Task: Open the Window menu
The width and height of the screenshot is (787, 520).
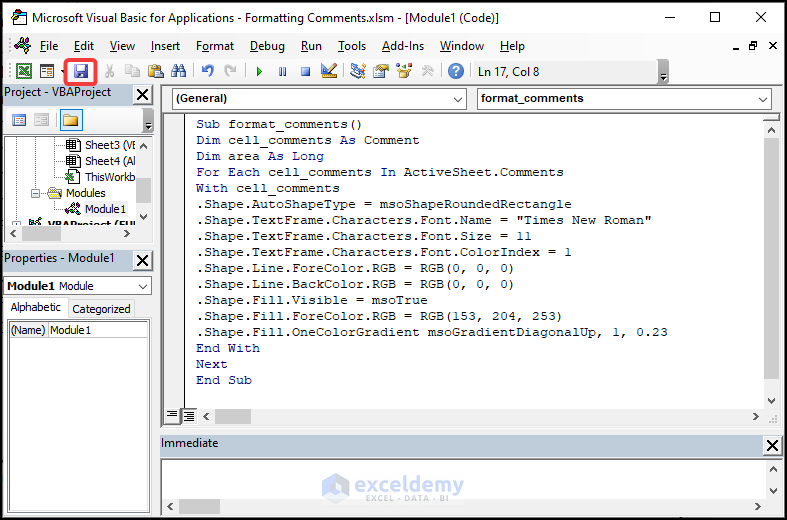Action: 462,46
